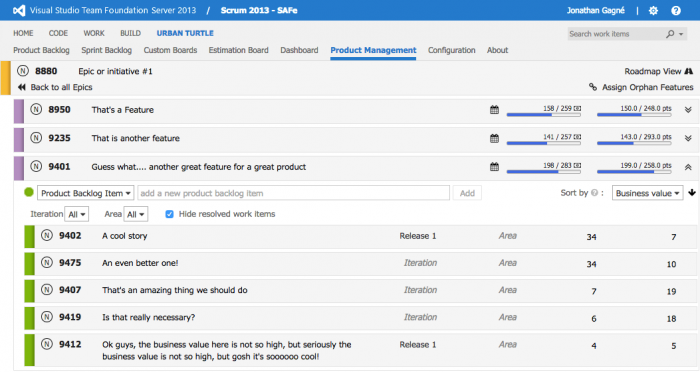Open the calendar icon for feature 9235
The width and height of the screenshot is (700, 372).
tap(494, 138)
